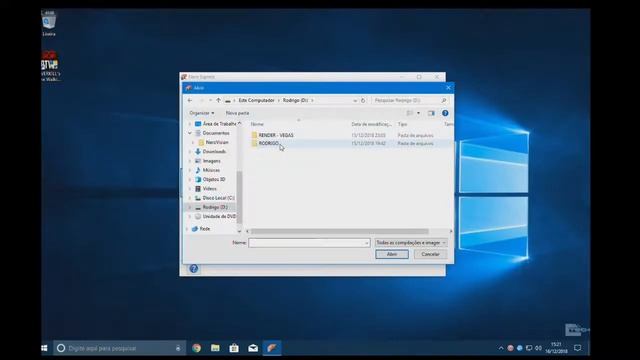The height and width of the screenshot is (360, 640).
Task: Change the view layout icon
Action: click(x=410, y=113)
